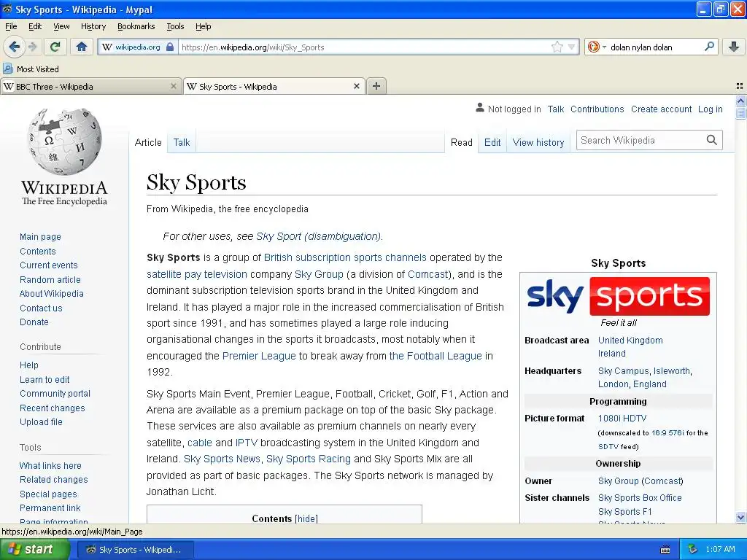
Task: Follow the Premier League link
Action: click(259, 356)
